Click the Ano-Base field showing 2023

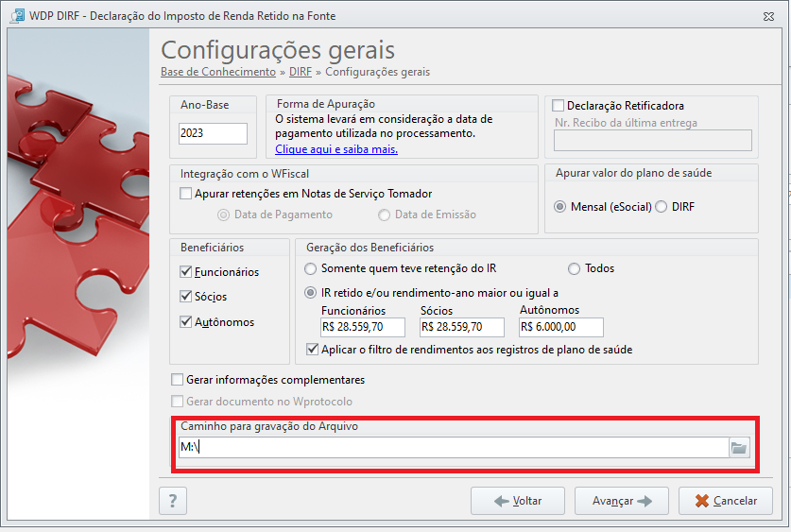click(213, 133)
